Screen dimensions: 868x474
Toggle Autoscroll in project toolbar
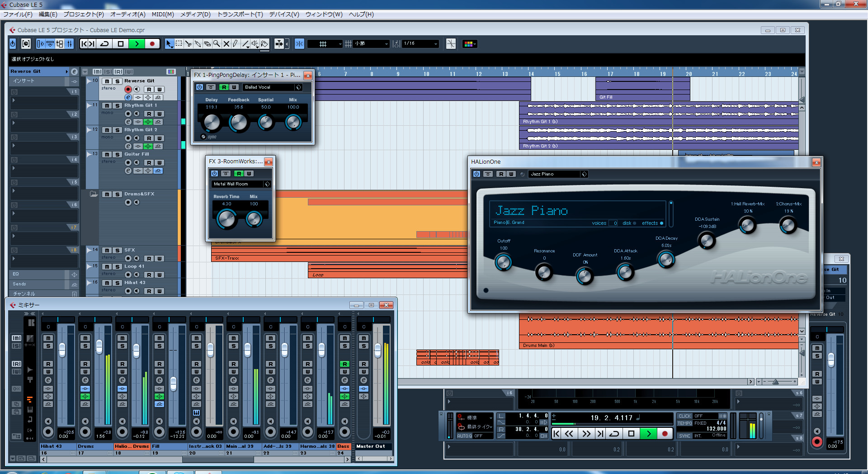[279, 44]
